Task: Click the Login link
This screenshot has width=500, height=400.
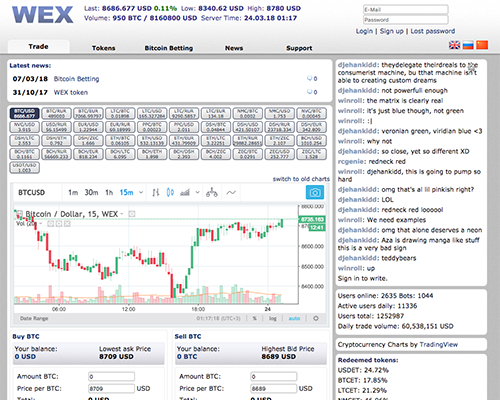Action: tap(364, 31)
